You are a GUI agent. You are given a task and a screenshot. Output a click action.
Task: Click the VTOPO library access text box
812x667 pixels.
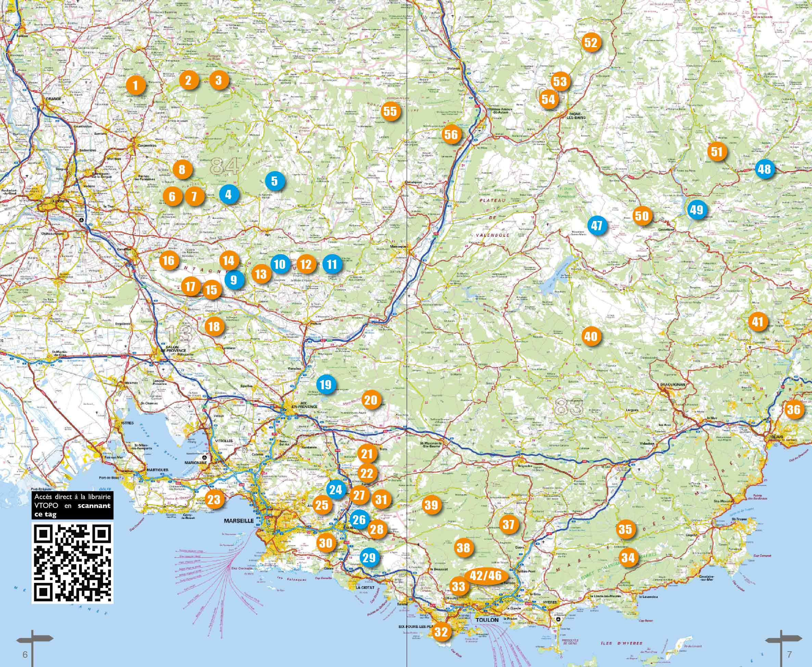tap(72, 505)
